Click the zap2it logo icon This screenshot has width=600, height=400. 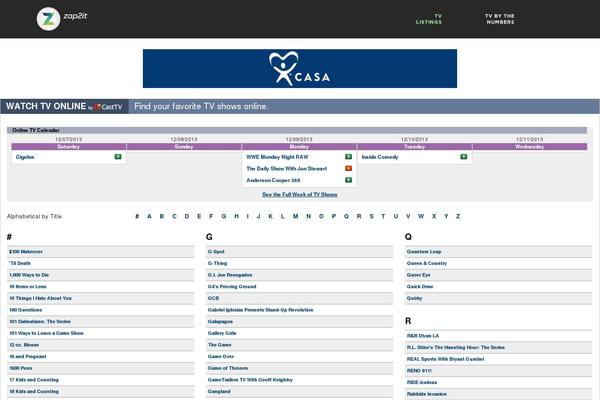47,18
